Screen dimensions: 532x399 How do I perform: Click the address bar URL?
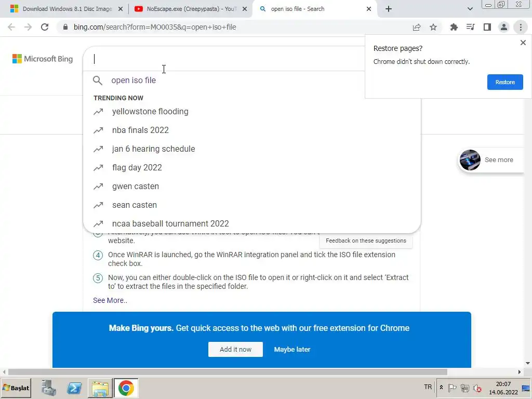155,27
